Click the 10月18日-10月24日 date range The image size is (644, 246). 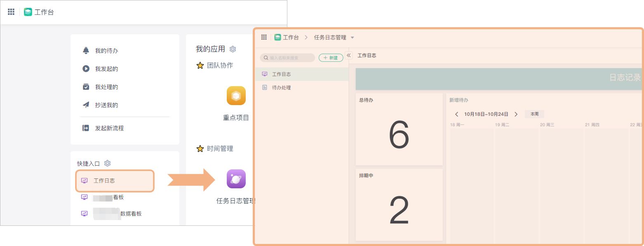[x=486, y=114]
